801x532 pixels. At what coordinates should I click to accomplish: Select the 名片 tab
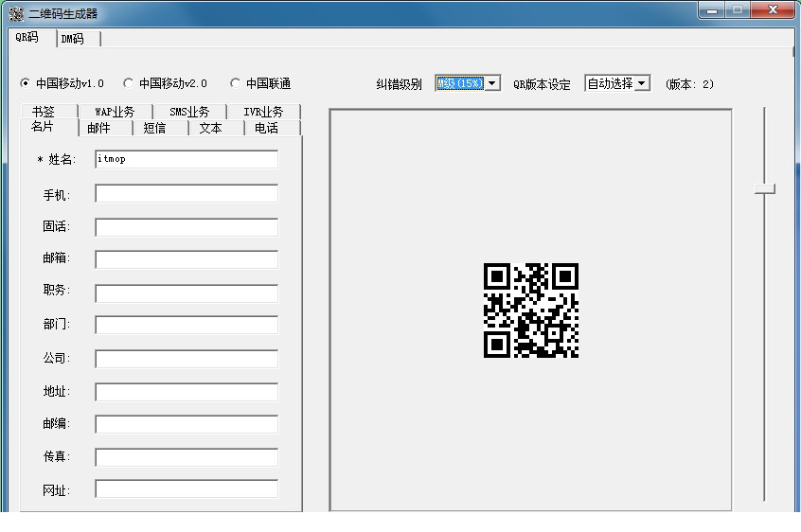pos(49,127)
